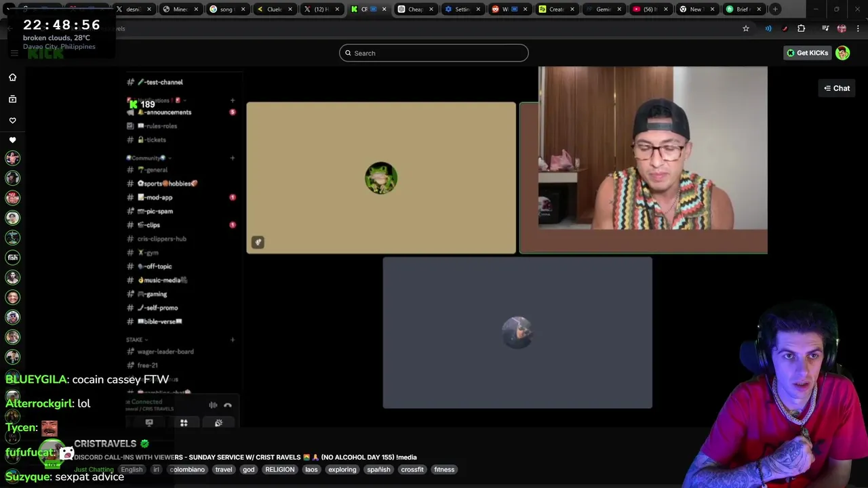Screen dimensions: 868x488
Task: Open the Chrome three-dot menu
Action: coord(859,28)
